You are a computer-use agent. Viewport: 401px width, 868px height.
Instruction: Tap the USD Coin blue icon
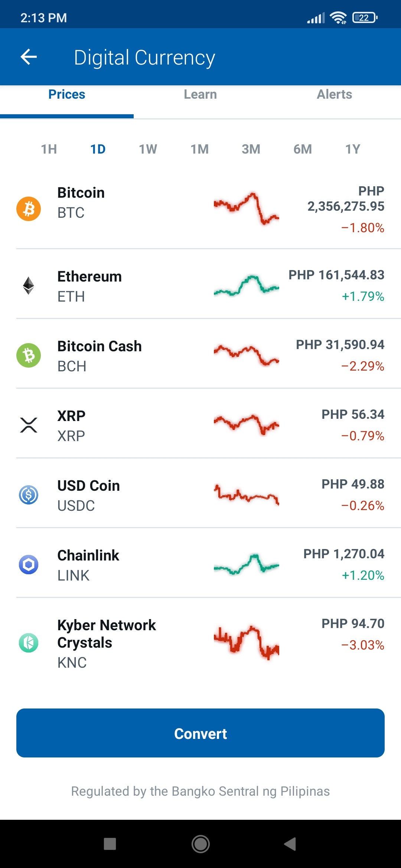point(29,495)
